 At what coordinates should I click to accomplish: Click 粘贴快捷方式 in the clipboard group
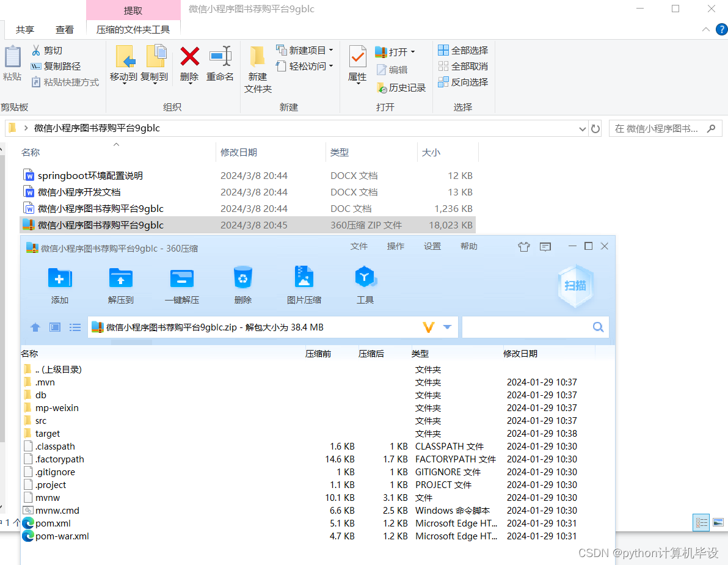click(x=65, y=82)
